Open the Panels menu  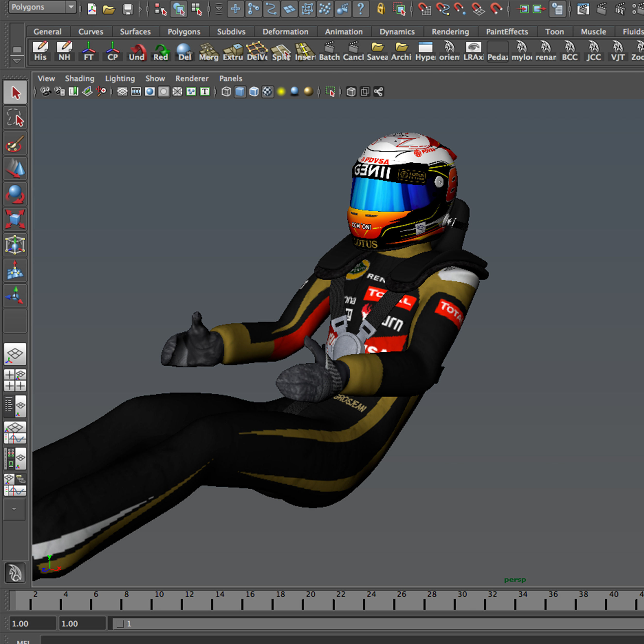point(231,78)
